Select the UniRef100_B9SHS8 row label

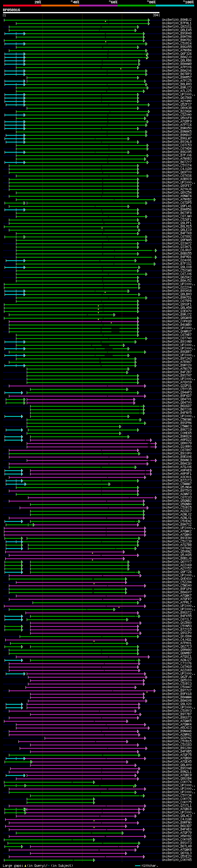click(177, 291)
